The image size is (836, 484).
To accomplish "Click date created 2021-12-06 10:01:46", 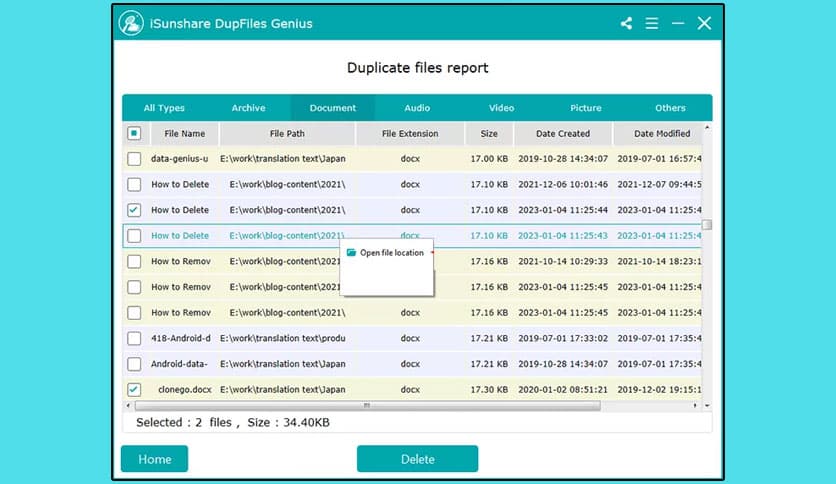I will point(563,184).
